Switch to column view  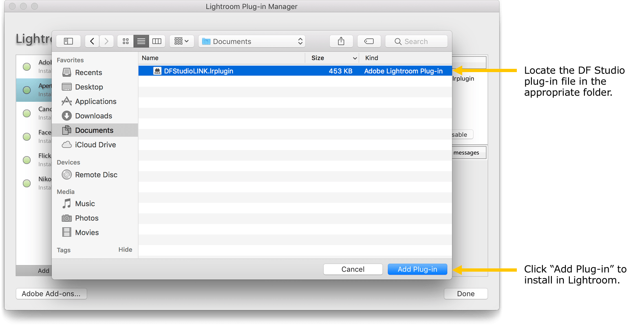(157, 41)
